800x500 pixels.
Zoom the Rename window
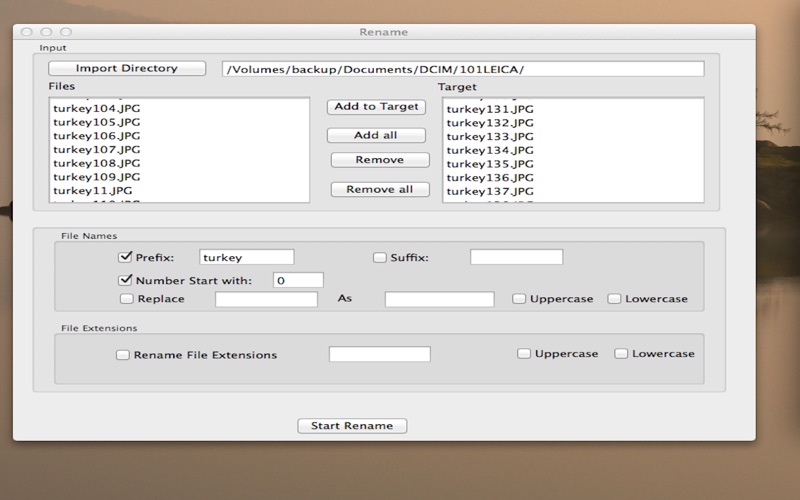point(66,32)
